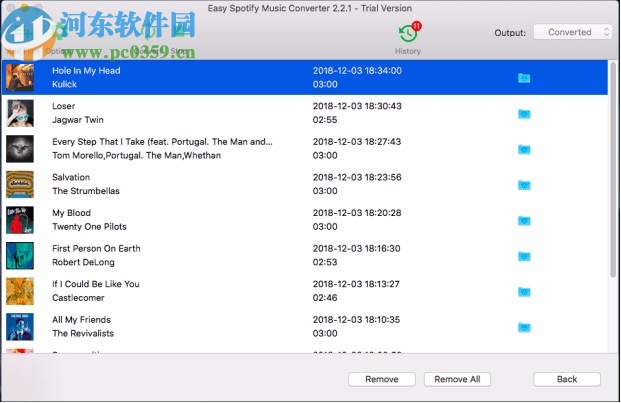The width and height of the screenshot is (621, 403).
Task: Open folder for Loser track
Action: click(x=524, y=114)
